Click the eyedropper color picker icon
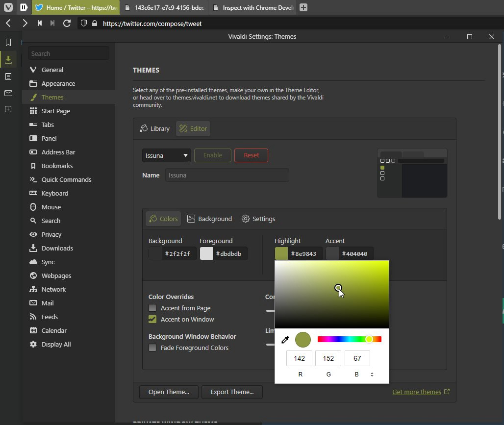This screenshot has height=425, width=504. tap(285, 340)
